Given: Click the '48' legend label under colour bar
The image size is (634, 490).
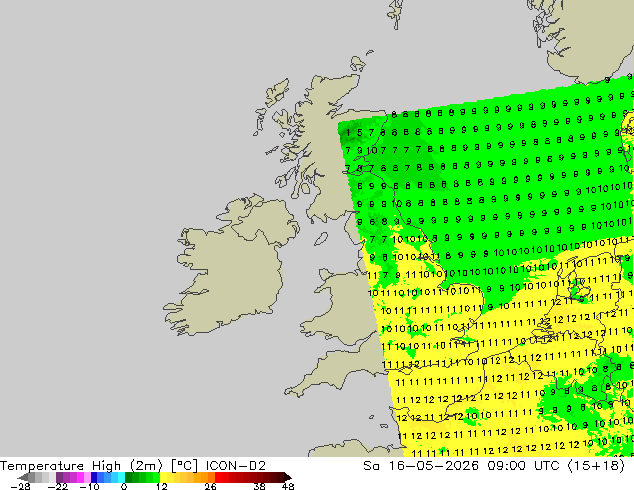Looking at the screenshot, I should 288,486.
